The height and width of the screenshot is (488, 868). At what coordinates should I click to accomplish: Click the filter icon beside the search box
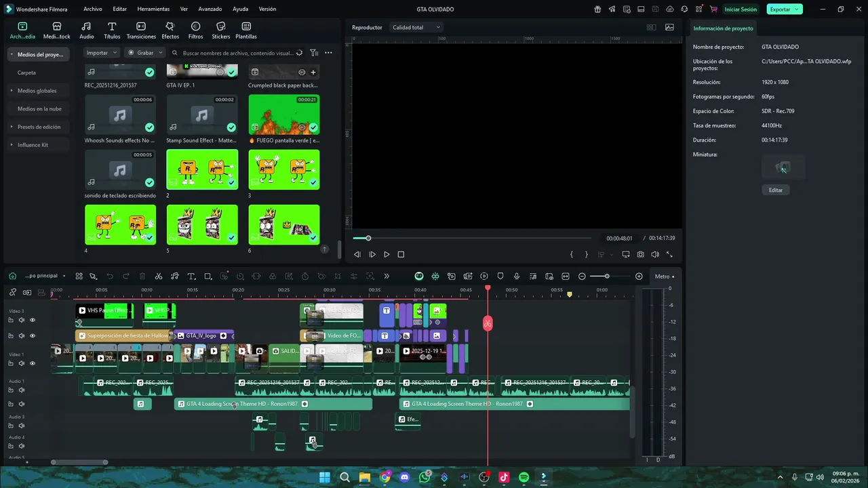pyautogui.click(x=314, y=53)
